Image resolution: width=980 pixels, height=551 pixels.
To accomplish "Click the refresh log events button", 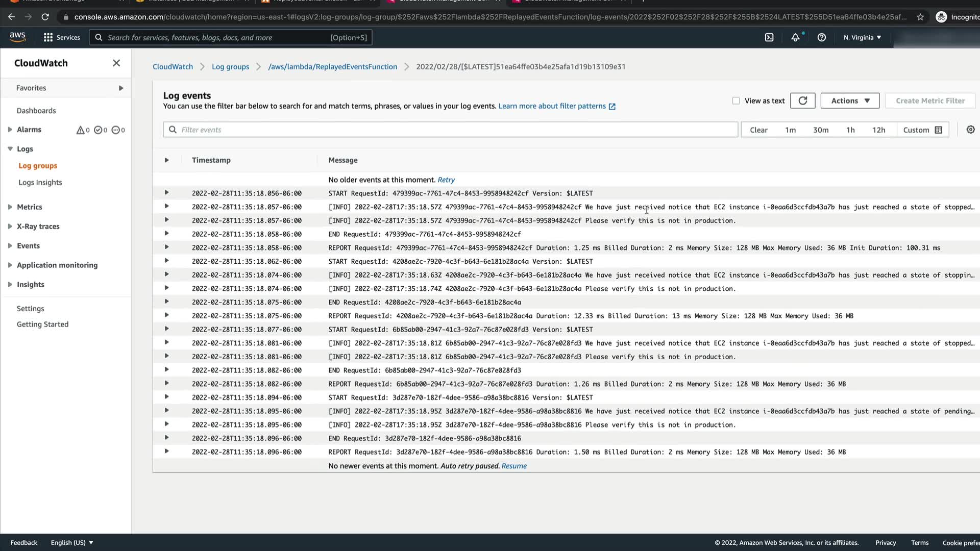I will [x=802, y=101].
